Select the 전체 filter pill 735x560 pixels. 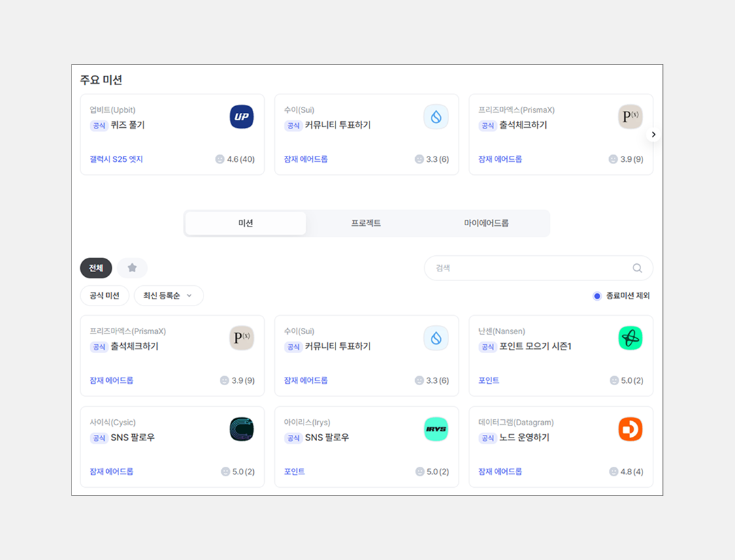96,268
